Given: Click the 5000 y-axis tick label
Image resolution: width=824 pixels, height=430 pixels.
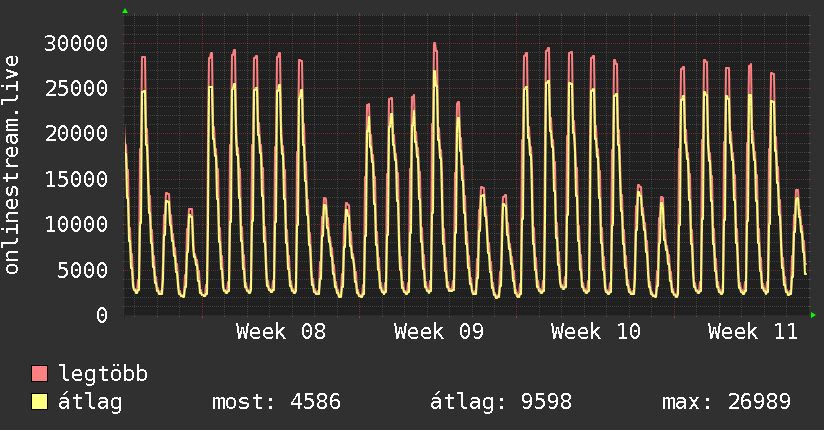Looking at the screenshot, I should [83, 270].
